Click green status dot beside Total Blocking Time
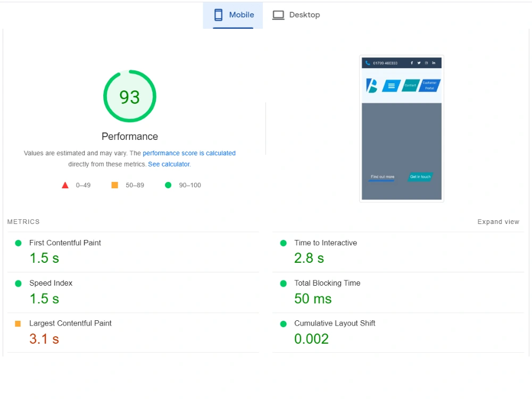532x399 pixels. click(284, 284)
